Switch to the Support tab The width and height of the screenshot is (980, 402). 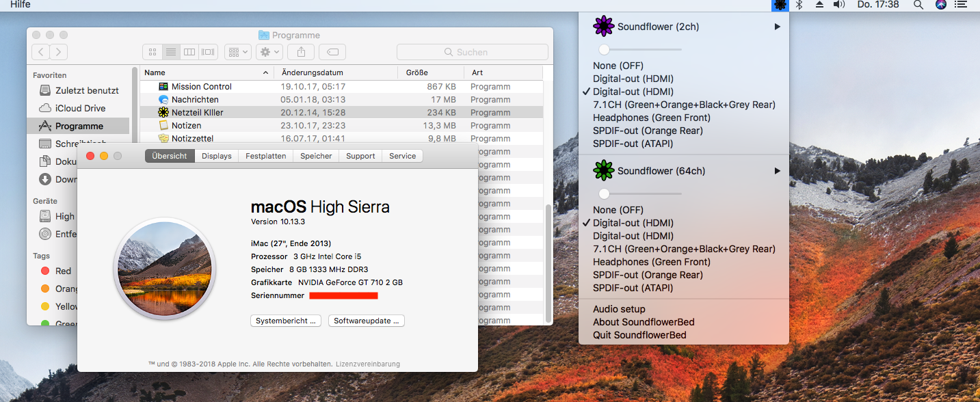coord(360,156)
